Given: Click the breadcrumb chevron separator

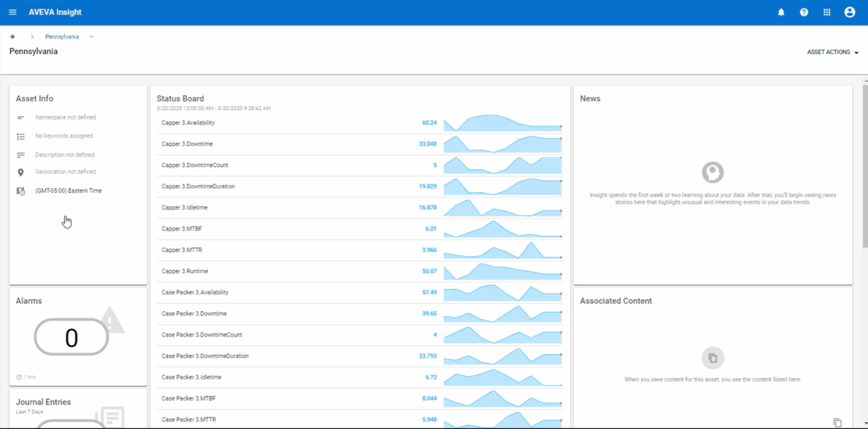Looking at the screenshot, I should tap(32, 37).
